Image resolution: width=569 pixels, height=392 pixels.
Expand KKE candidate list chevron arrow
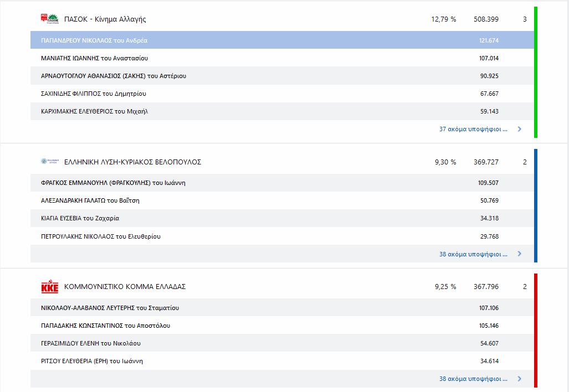(x=519, y=379)
